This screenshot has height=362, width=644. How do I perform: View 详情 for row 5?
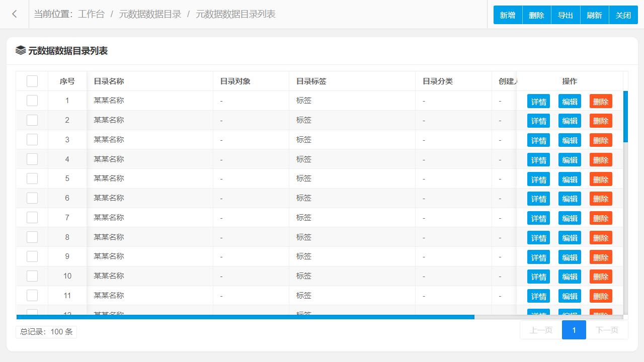click(538, 179)
